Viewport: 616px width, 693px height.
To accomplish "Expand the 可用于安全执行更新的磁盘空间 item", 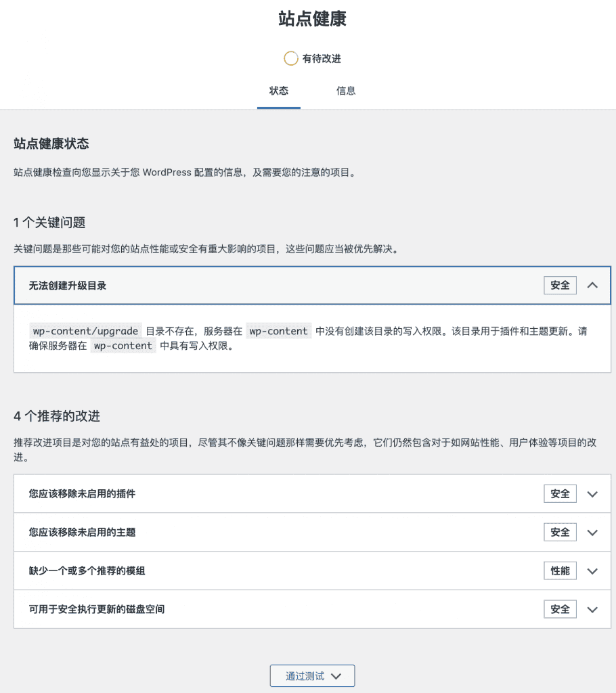I will point(592,609).
